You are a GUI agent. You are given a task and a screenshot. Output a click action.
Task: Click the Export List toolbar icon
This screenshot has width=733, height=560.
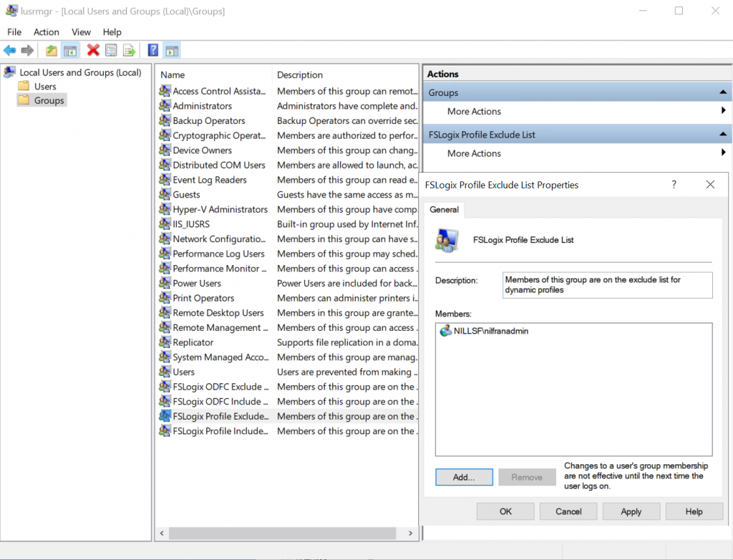point(129,50)
